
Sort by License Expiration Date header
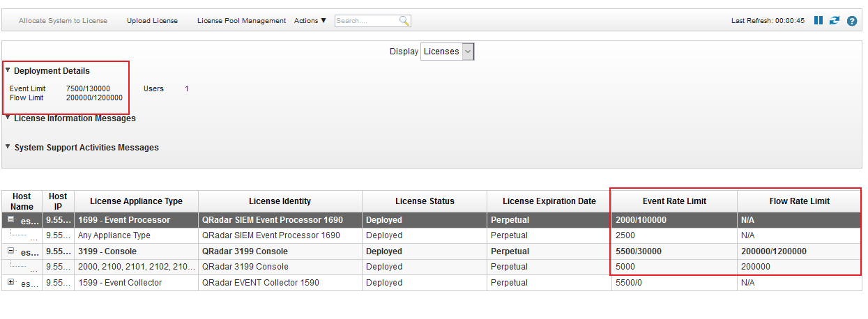(549, 201)
